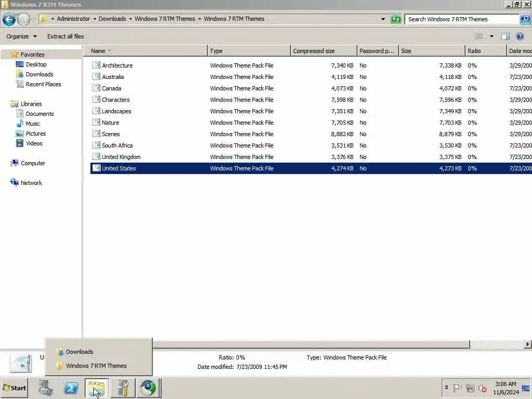Sort by the Type column header

(x=249, y=51)
